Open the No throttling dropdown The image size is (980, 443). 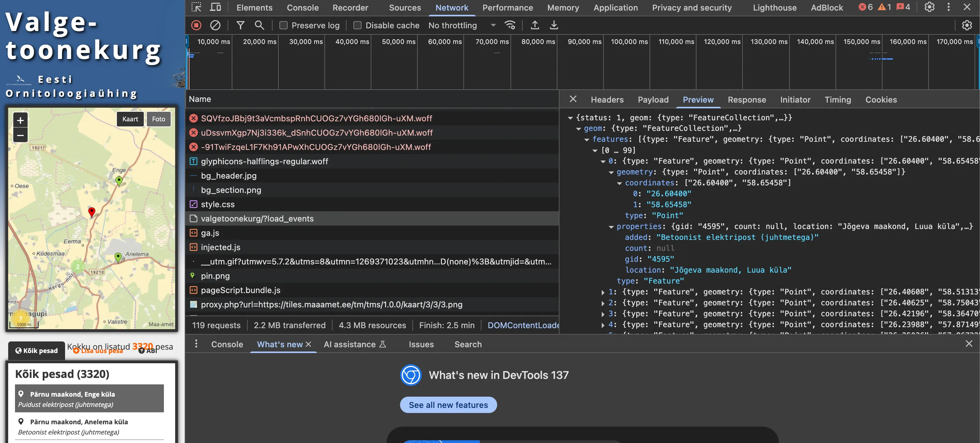[462, 25]
